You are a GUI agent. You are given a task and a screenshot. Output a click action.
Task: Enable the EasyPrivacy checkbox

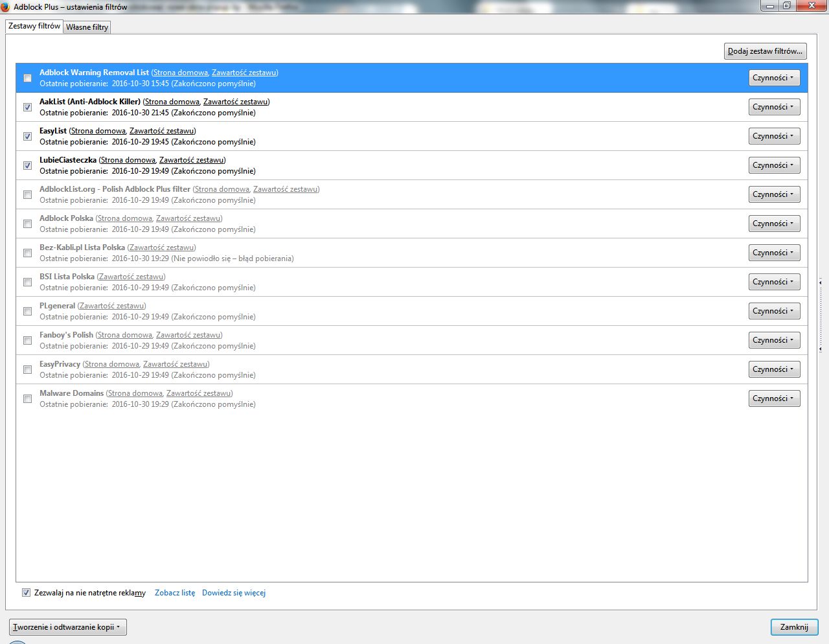click(27, 369)
